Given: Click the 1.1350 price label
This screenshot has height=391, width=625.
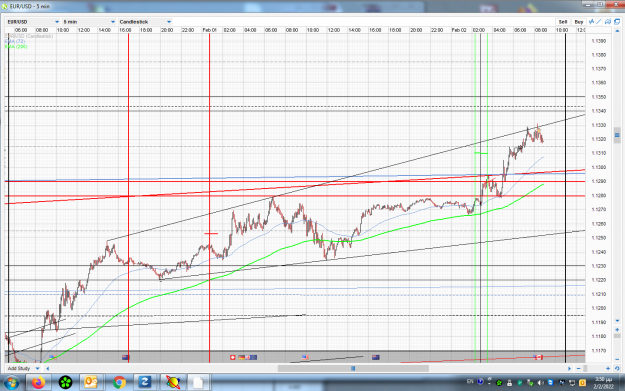Looking at the screenshot, I should point(599,97).
